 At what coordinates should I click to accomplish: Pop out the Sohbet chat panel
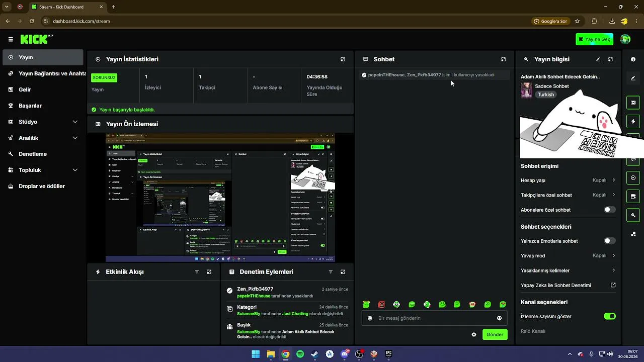coord(503,59)
